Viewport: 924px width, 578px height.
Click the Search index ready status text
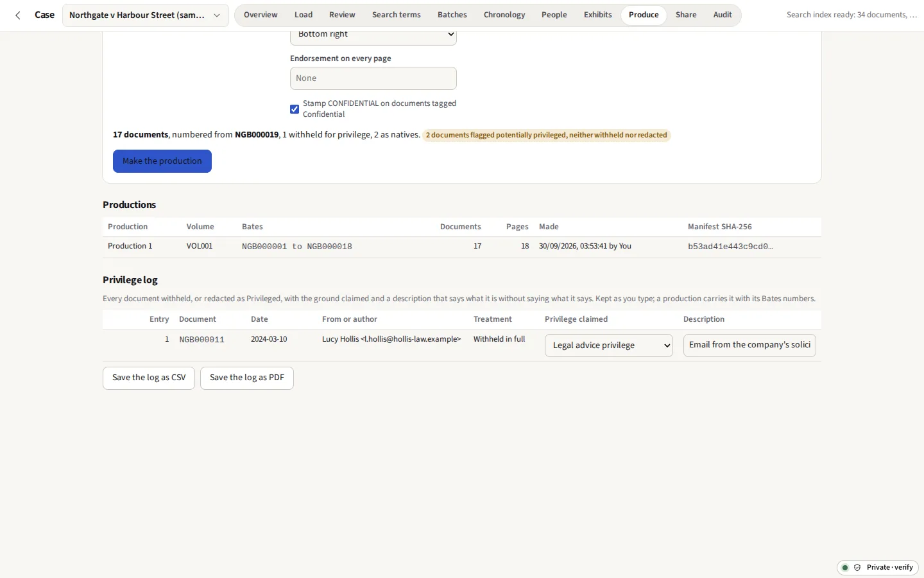point(852,15)
